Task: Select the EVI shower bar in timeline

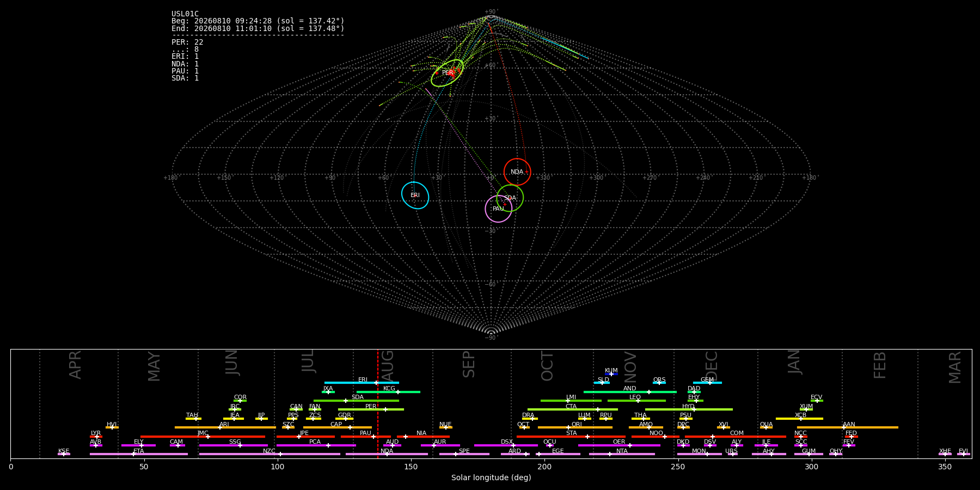Action: (x=964, y=454)
